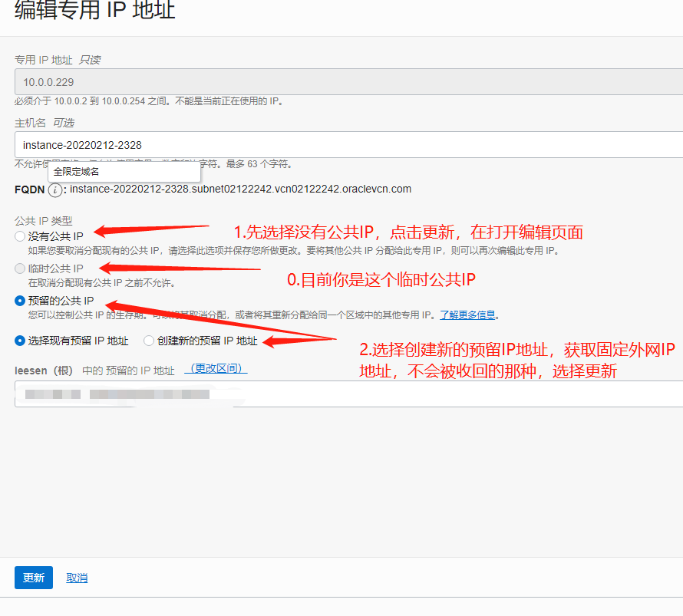Select the 临时公共 IP radio option
The height and width of the screenshot is (616, 683).
[x=20, y=268]
